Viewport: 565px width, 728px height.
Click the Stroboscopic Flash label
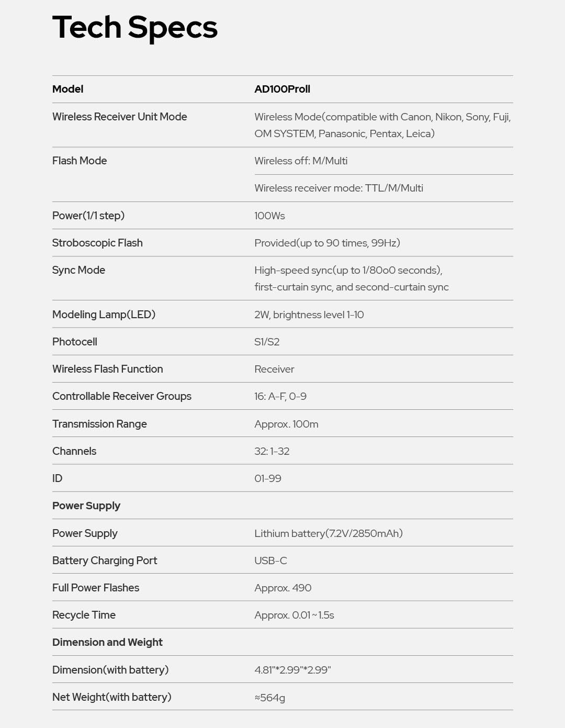97,243
